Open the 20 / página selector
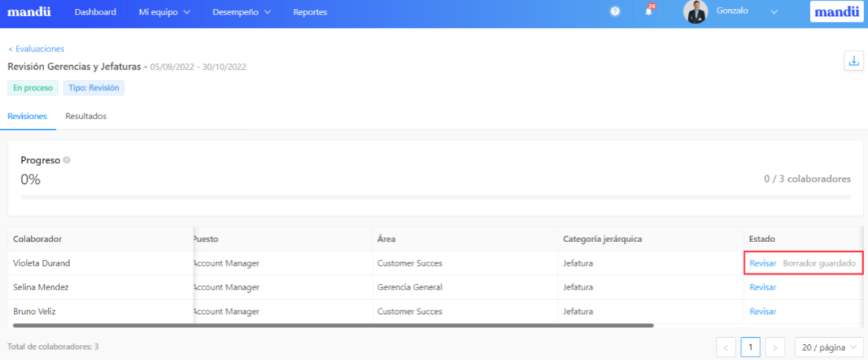This screenshot has width=868, height=360. [829, 347]
